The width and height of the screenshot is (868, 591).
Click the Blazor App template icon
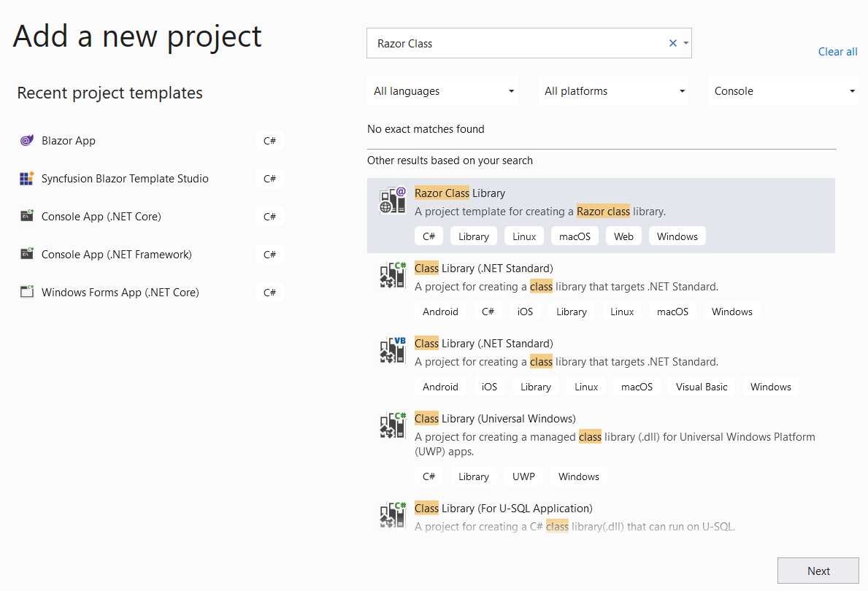pyautogui.click(x=26, y=141)
